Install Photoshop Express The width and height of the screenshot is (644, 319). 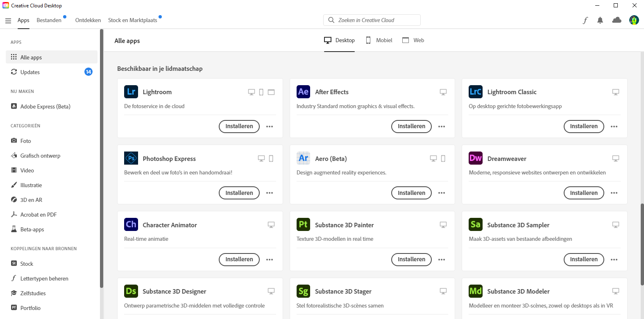click(239, 193)
